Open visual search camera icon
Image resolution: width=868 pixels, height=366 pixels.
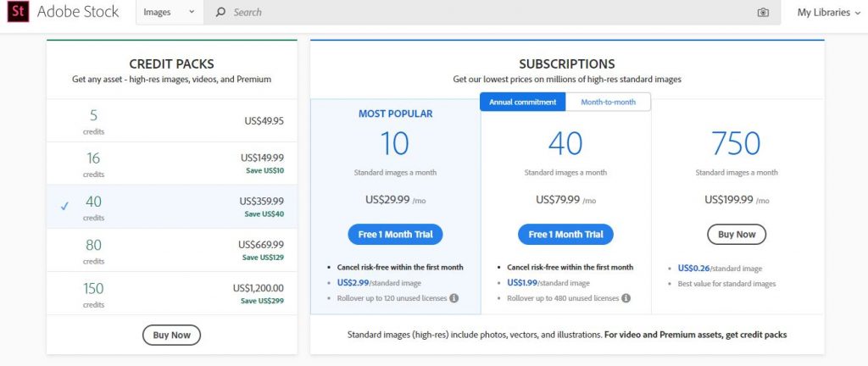point(763,12)
